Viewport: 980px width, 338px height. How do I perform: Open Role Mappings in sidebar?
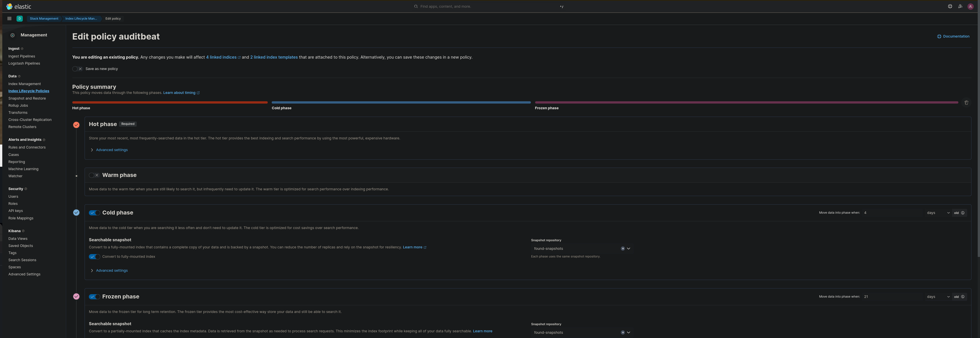click(x=21, y=218)
